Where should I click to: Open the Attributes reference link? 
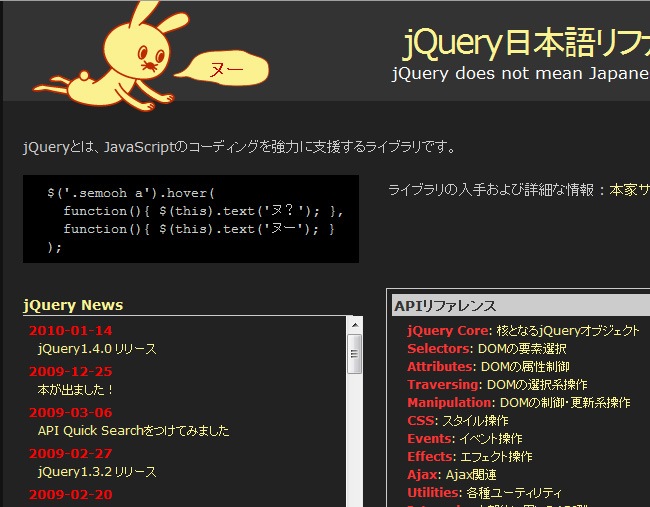tap(441, 367)
